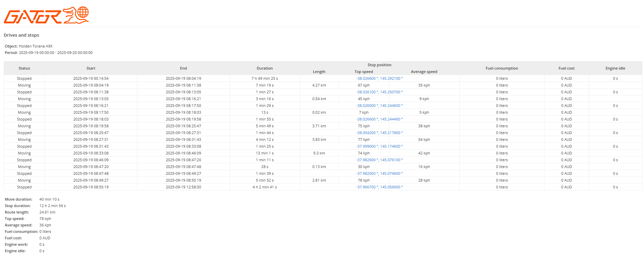Click the Duration column header
This screenshot has height=259, width=644.
[x=265, y=68]
